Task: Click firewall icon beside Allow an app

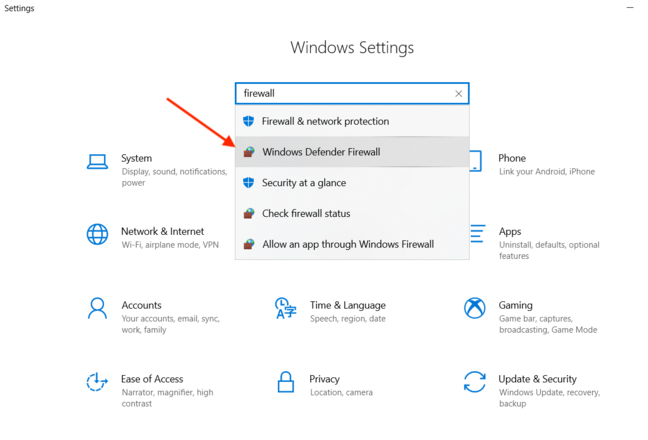Action: click(249, 244)
